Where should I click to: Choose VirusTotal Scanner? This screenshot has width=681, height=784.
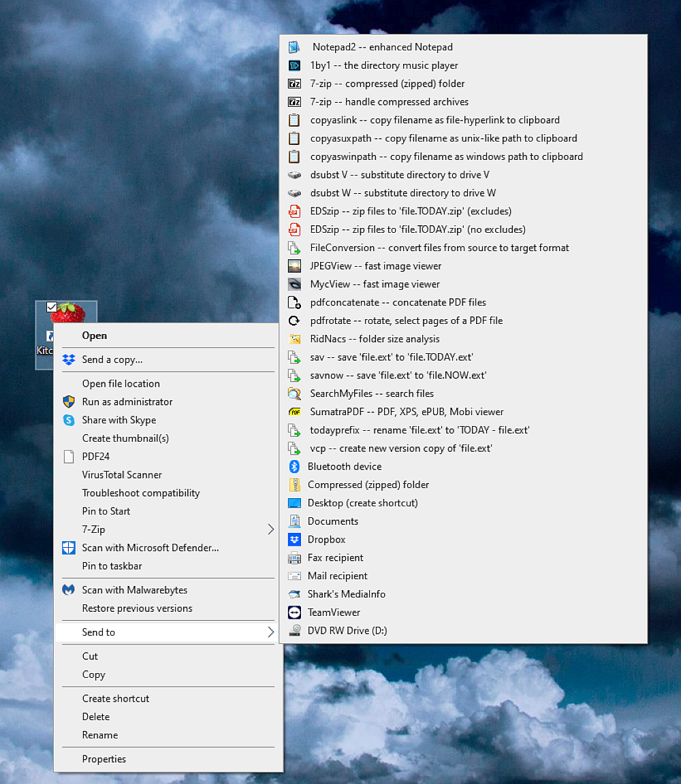168,475
